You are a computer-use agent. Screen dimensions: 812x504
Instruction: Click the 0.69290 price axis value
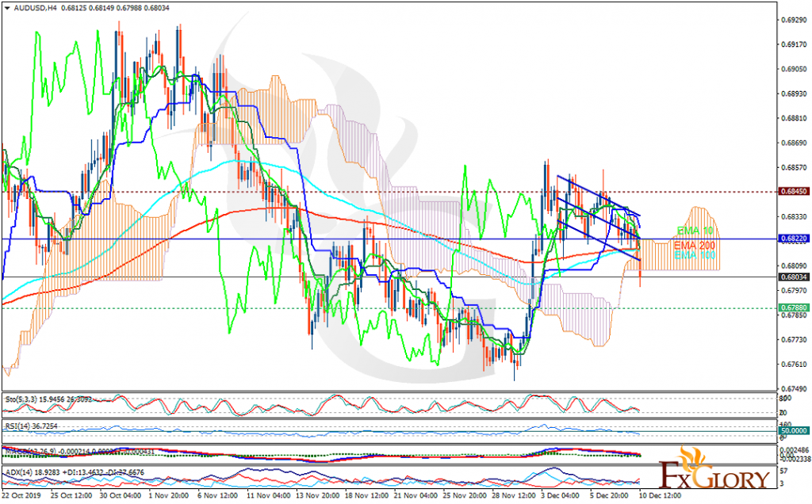tap(794, 20)
